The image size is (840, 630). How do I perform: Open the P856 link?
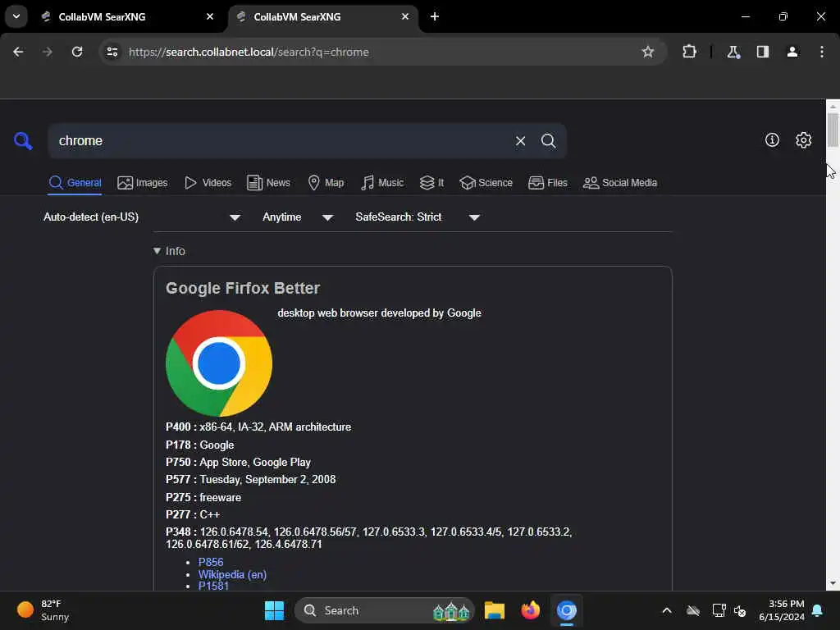[211, 562]
